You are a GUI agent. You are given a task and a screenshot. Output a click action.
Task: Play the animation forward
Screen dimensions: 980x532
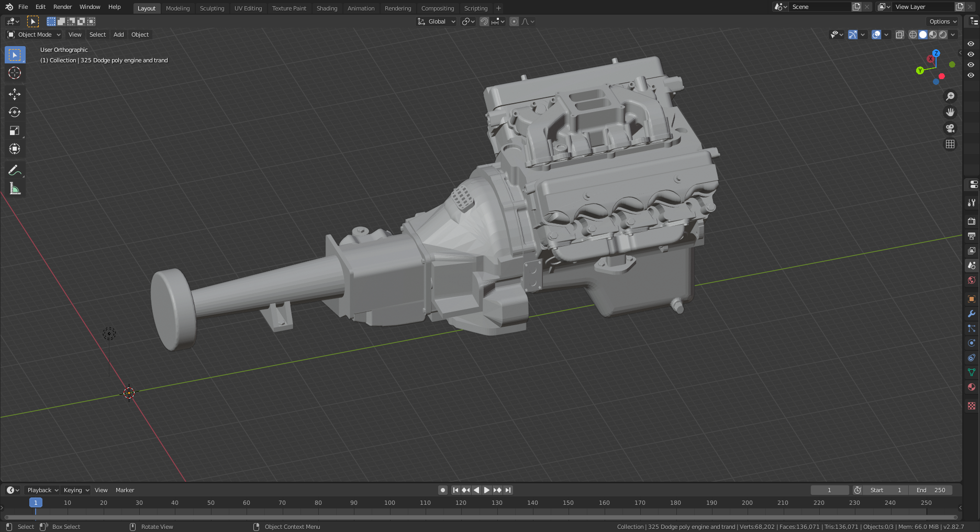coord(487,490)
